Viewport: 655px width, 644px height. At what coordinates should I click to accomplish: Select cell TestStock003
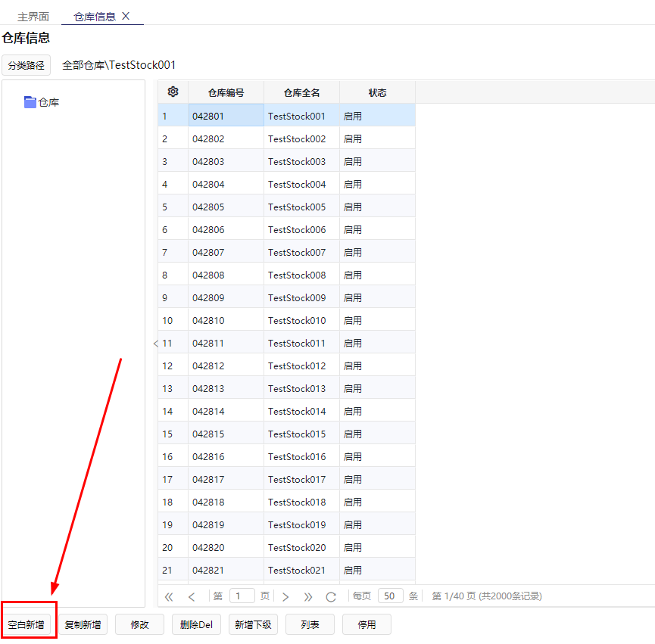(301, 161)
